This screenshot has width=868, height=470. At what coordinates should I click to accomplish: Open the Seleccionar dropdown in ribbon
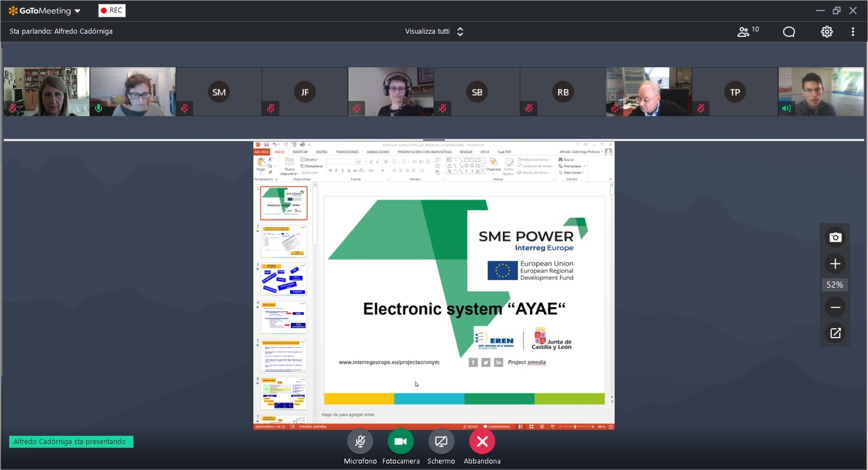tap(571, 173)
